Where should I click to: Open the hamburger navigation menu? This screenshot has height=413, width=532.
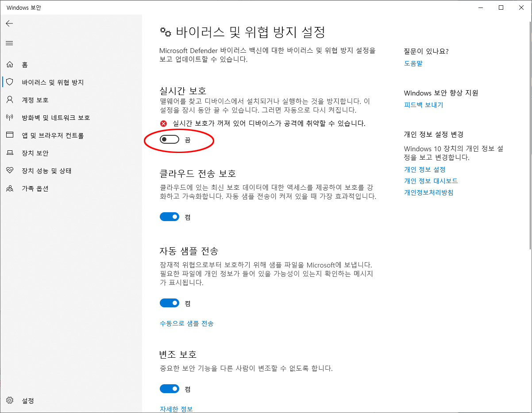click(x=9, y=43)
